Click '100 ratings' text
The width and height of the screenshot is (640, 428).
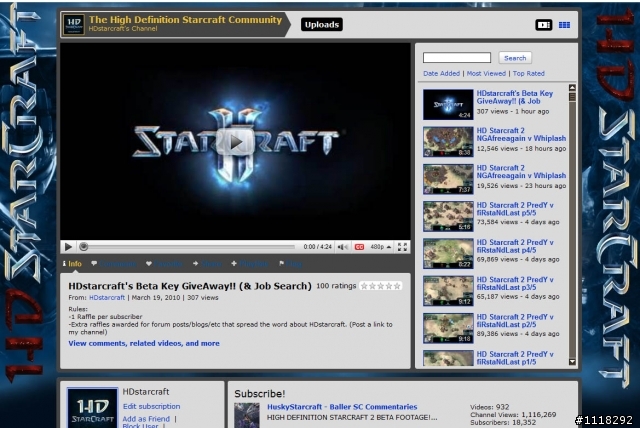tap(336, 286)
